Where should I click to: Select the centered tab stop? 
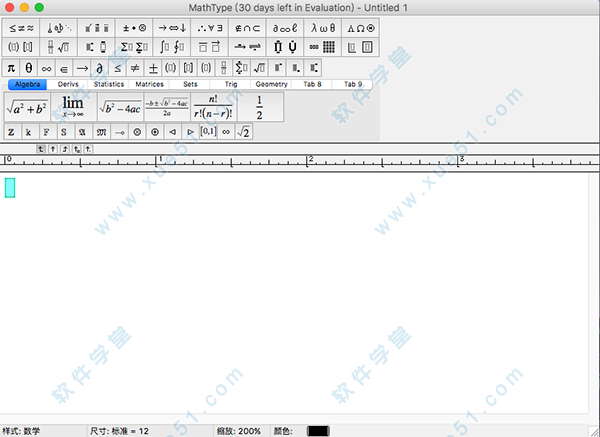[53, 149]
